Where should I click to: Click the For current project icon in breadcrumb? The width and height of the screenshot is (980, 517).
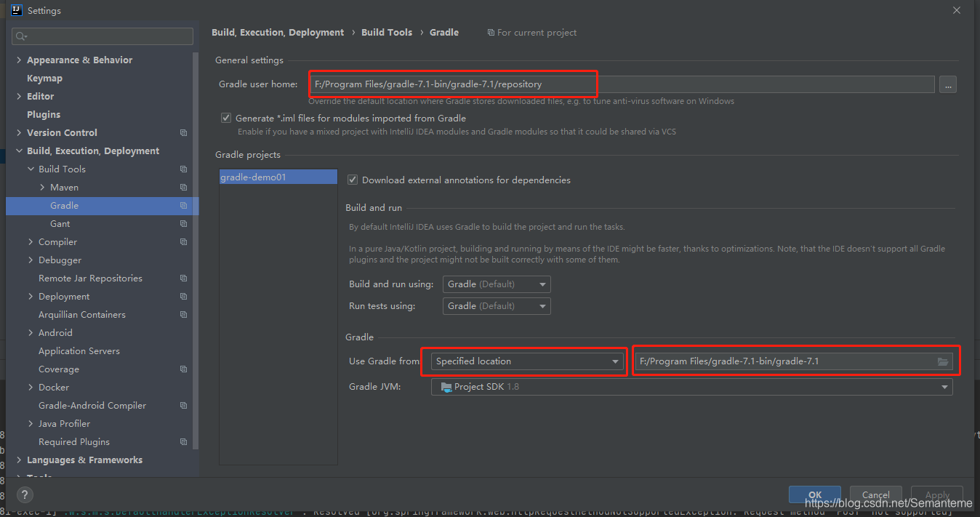pyautogui.click(x=491, y=33)
